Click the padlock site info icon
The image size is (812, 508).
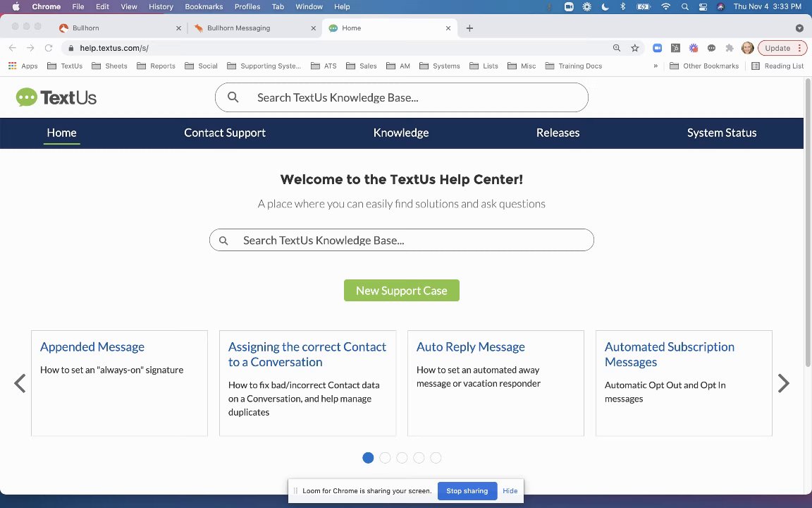[x=71, y=48]
